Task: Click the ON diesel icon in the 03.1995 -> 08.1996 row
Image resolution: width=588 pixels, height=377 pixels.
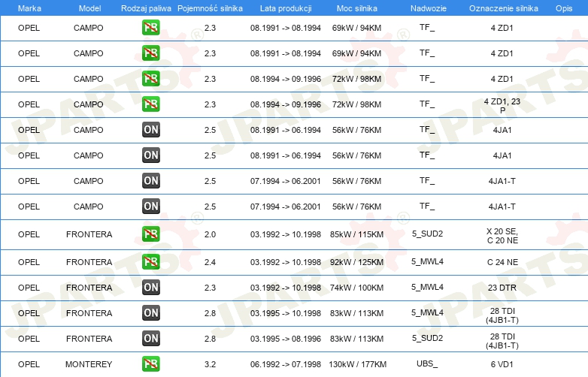Action: [x=150, y=339]
